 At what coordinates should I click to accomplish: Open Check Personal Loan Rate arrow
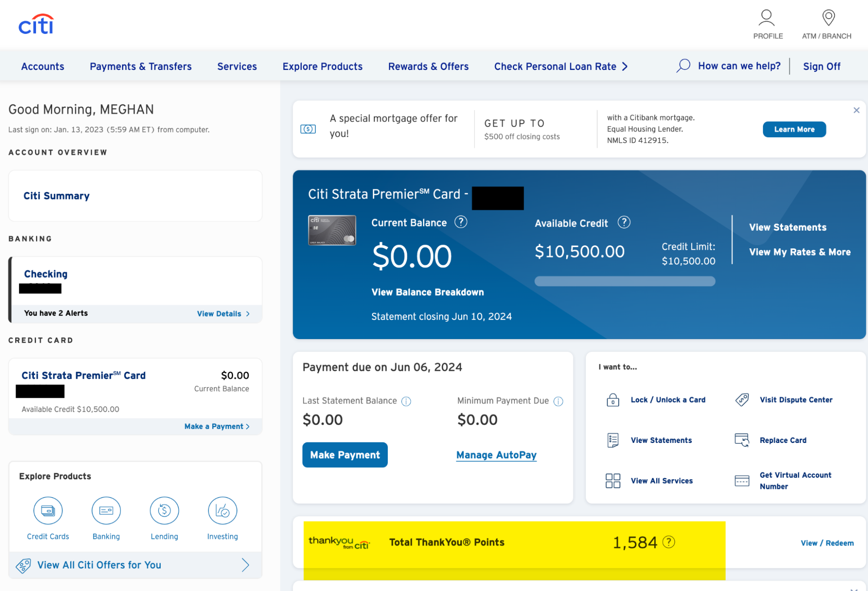click(x=625, y=66)
